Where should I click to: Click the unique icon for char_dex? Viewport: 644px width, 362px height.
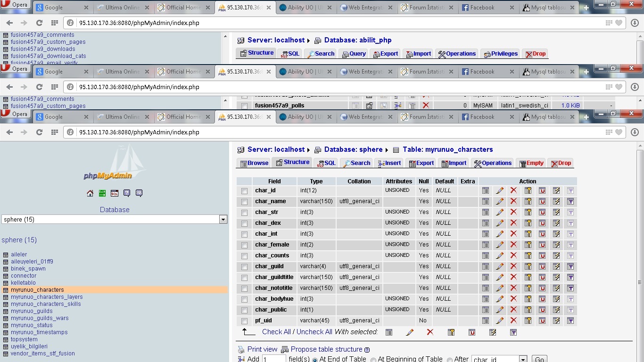coord(542,223)
